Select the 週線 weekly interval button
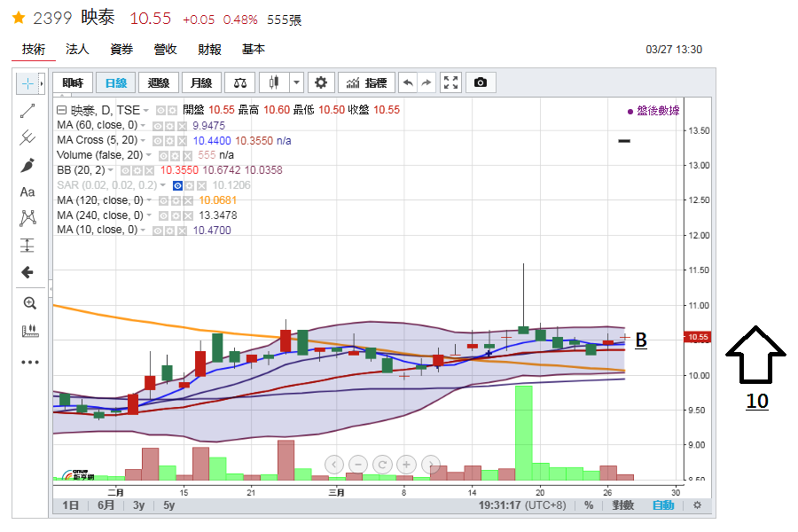 (x=159, y=82)
